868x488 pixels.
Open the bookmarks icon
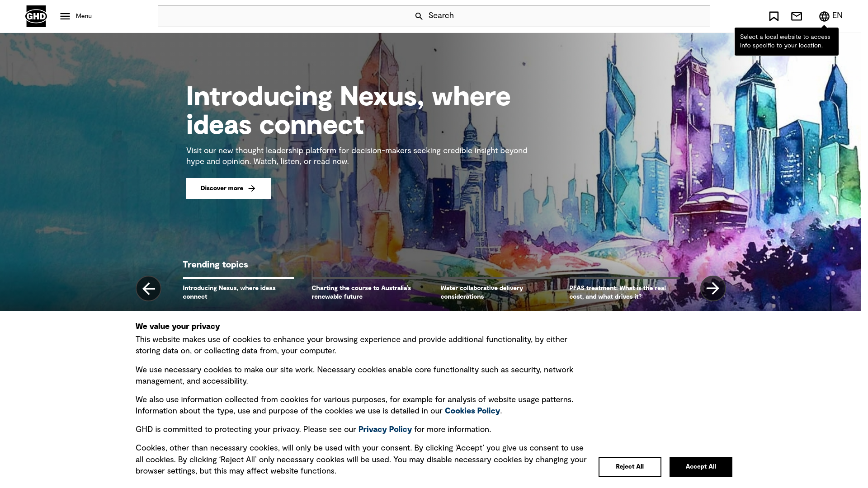[x=774, y=16]
